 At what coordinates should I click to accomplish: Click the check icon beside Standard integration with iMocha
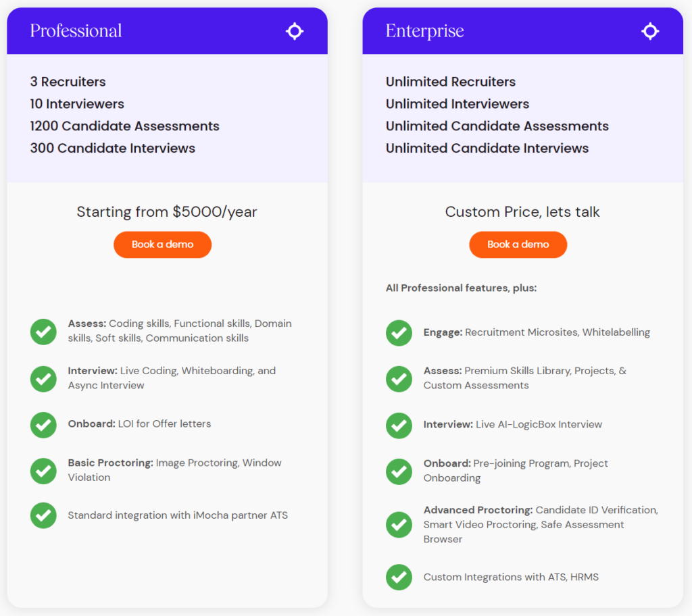(x=43, y=515)
